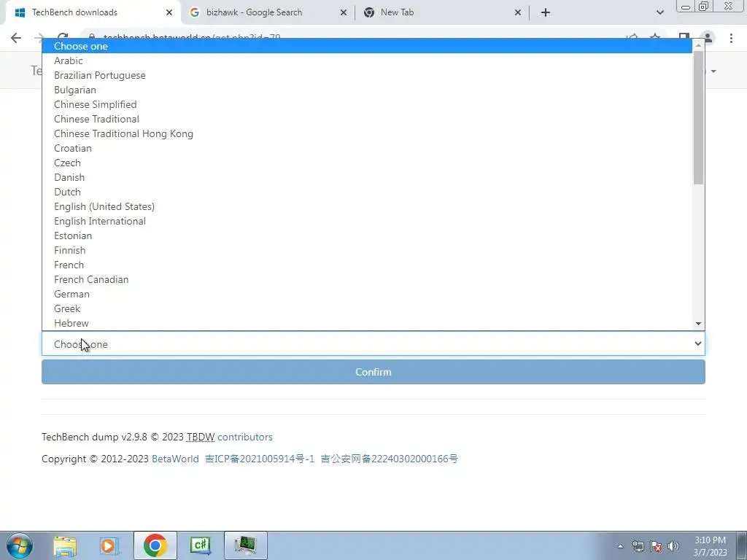Click the TBDW abbreviation text
The height and width of the screenshot is (560, 747).
[x=200, y=437]
